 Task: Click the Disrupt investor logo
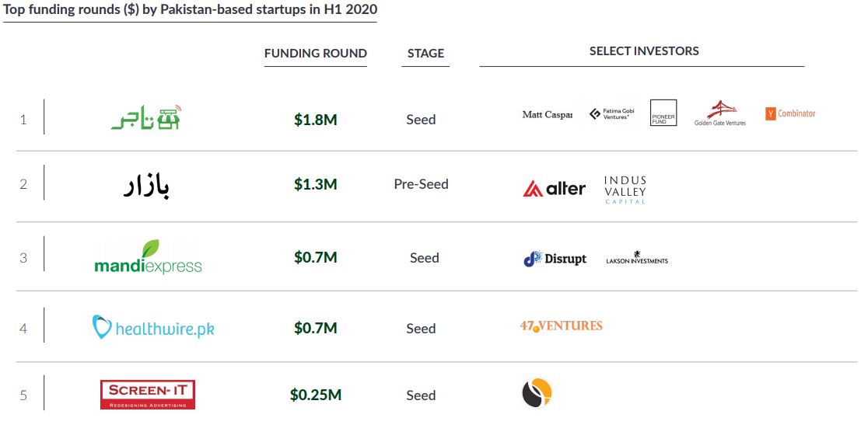click(x=555, y=259)
